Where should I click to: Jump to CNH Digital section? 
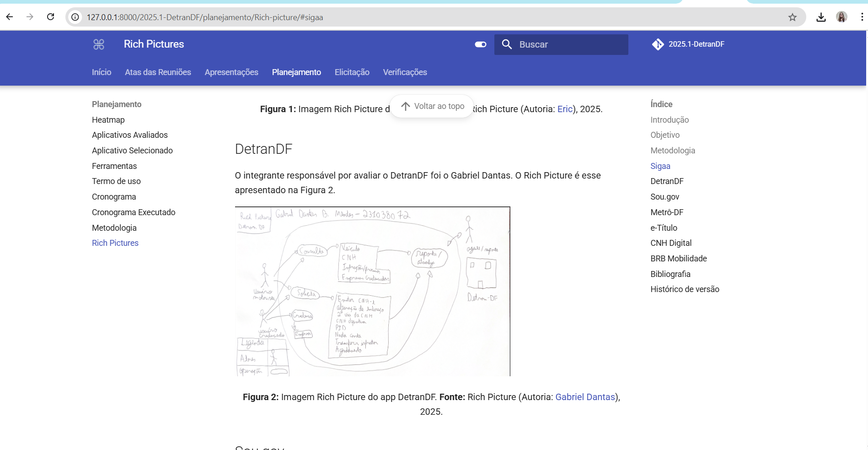click(671, 243)
